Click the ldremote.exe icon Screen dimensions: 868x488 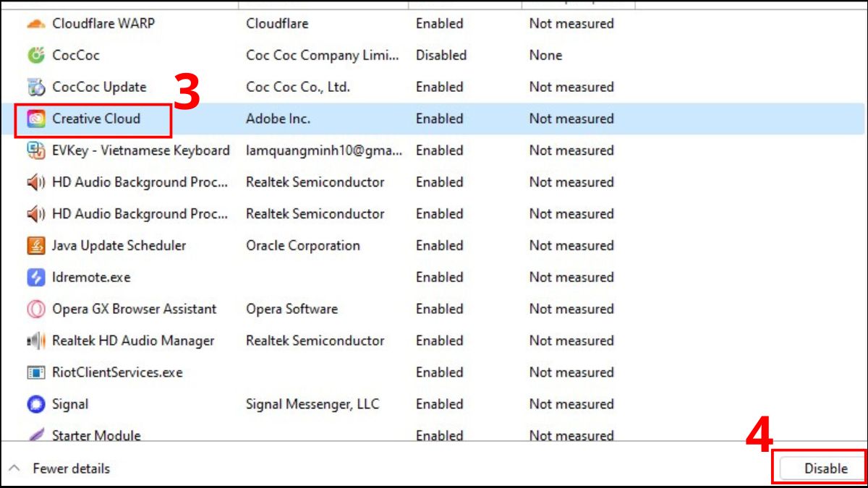(35, 278)
